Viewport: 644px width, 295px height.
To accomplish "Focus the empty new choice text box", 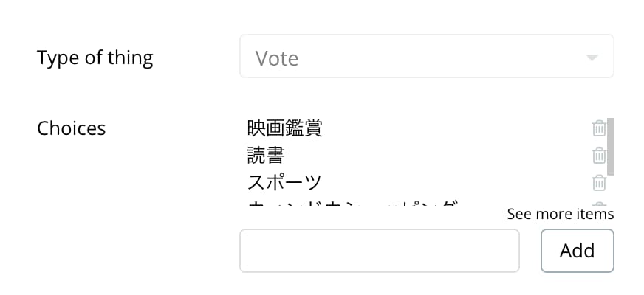I will click(x=380, y=250).
